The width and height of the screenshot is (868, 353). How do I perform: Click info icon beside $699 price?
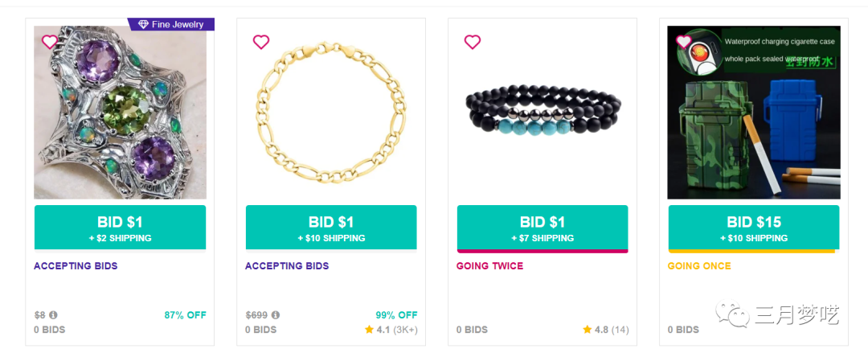tap(276, 315)
